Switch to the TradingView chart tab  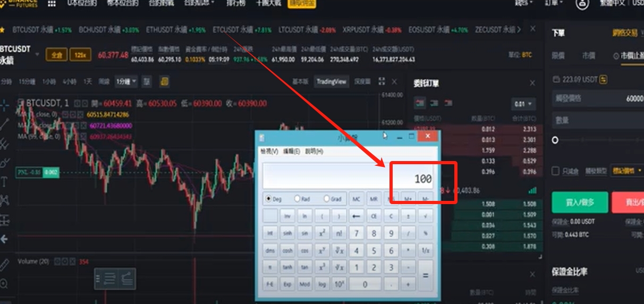pos(332,81)
